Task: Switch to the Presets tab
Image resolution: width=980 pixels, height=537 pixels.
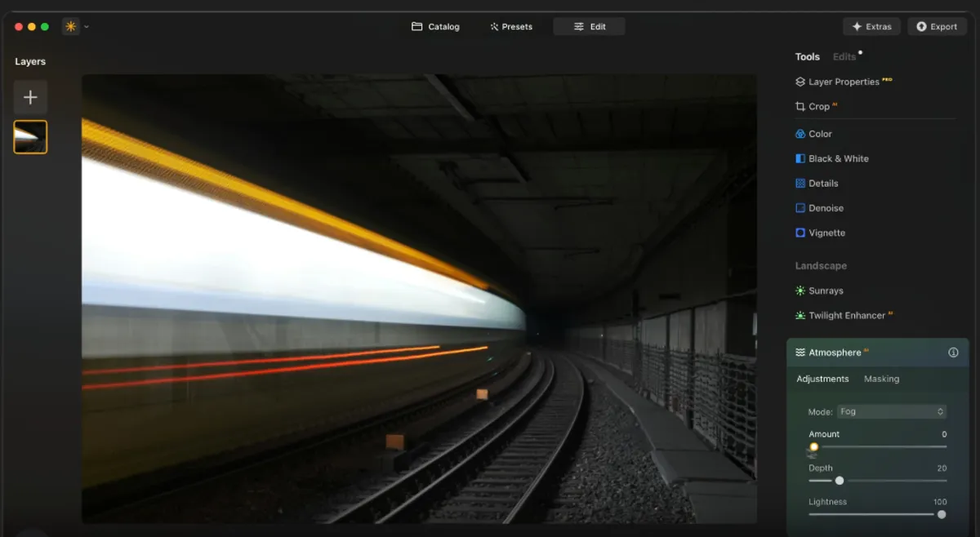Action: point(510,27)
